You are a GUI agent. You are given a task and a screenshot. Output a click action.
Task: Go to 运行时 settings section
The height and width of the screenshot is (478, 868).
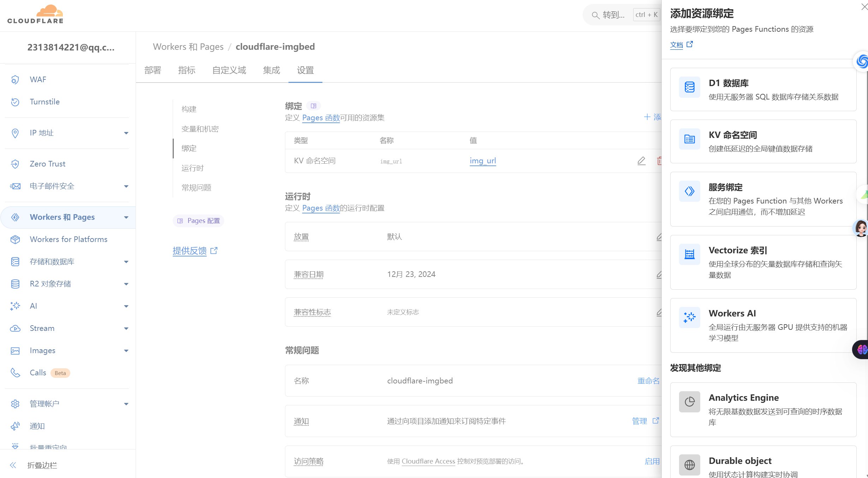[192, 168]
